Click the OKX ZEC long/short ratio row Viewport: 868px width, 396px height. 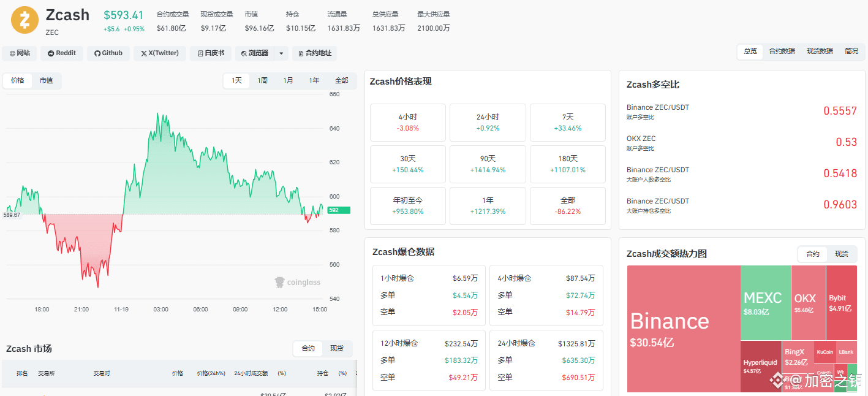pos(742,142)
